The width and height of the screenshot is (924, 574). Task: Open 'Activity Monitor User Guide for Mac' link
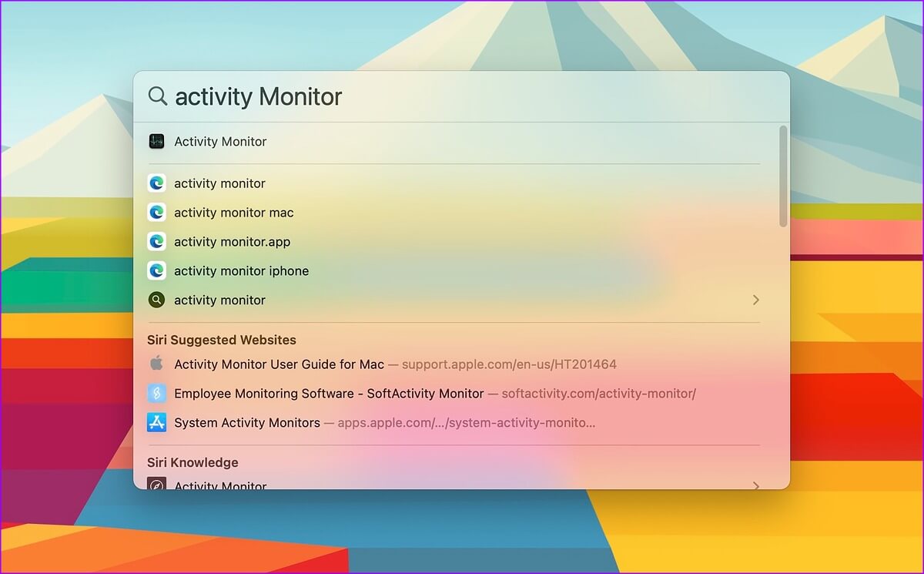coord(279,364)
